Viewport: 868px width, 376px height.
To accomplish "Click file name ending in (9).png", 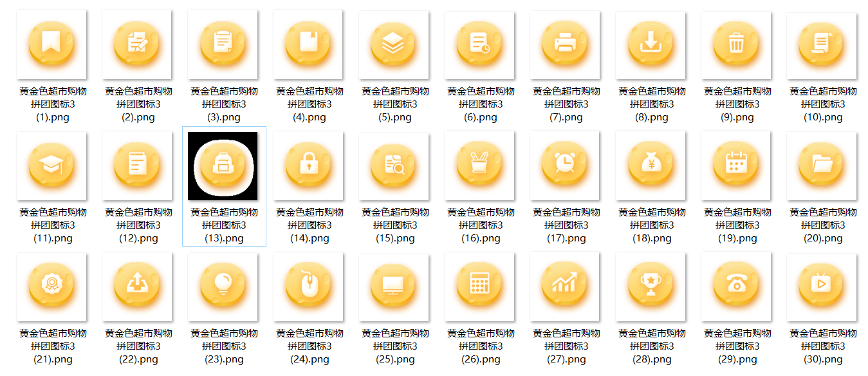I will (736, 104).
